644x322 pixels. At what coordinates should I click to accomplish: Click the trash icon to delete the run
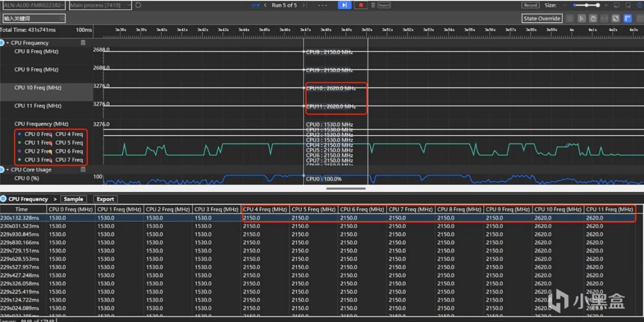(x=373, y=5)
